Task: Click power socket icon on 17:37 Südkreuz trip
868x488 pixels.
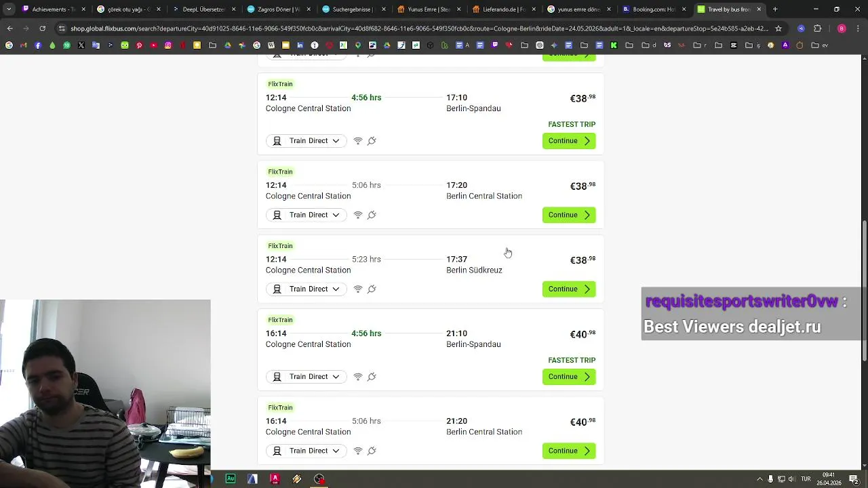Action: (372, 289)
